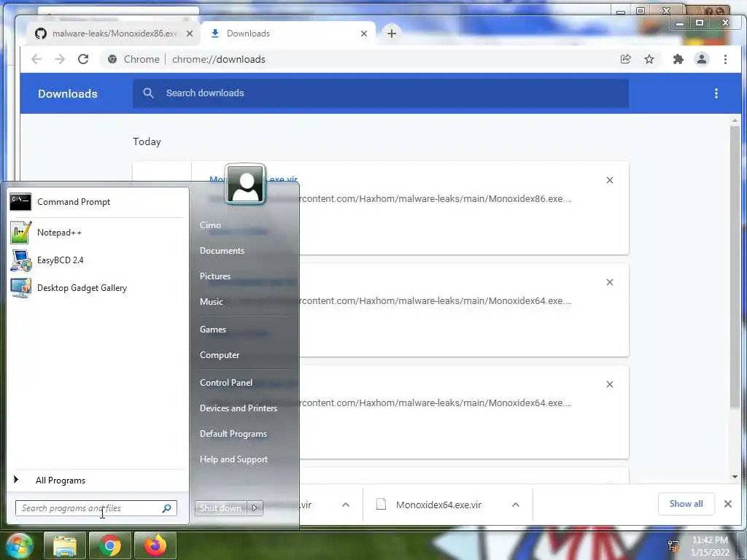This screenshot has height=560, width=747.
Task: Launch Notepad++ from Start menu
Action: (98, 233)
